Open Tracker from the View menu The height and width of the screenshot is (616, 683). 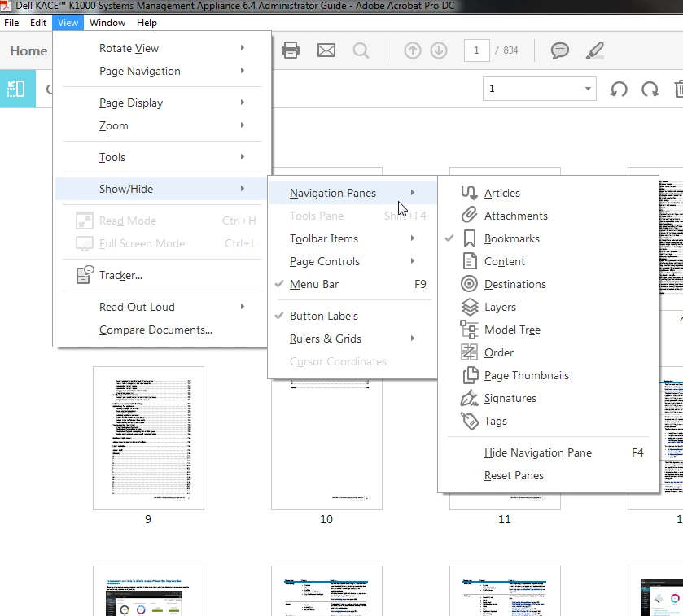coord(160,276)
